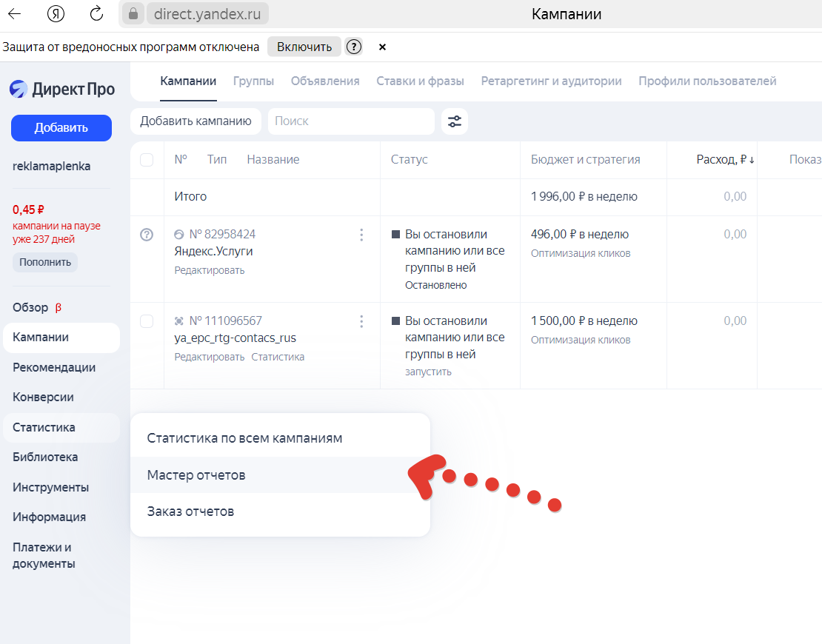Click Добавить кампанию button
The height and width of the screenshot is (644, 822).
[x=196, y=121]
